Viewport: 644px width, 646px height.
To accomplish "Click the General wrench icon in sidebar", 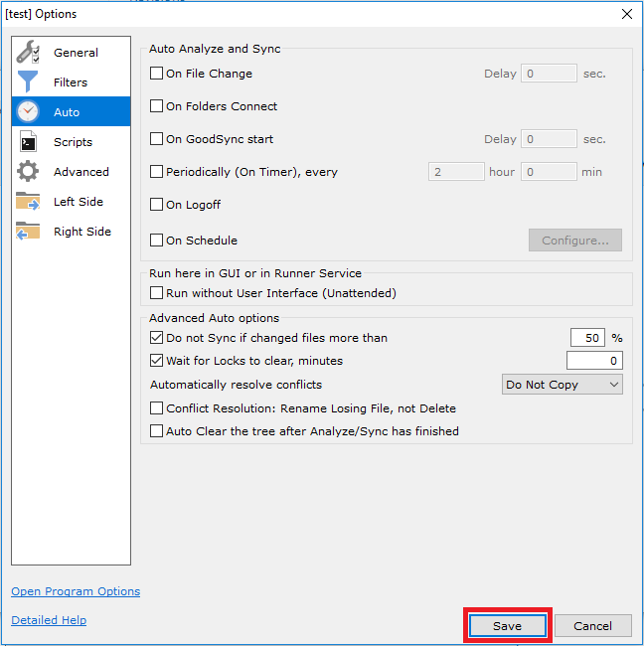I will [x=28, y=53].
